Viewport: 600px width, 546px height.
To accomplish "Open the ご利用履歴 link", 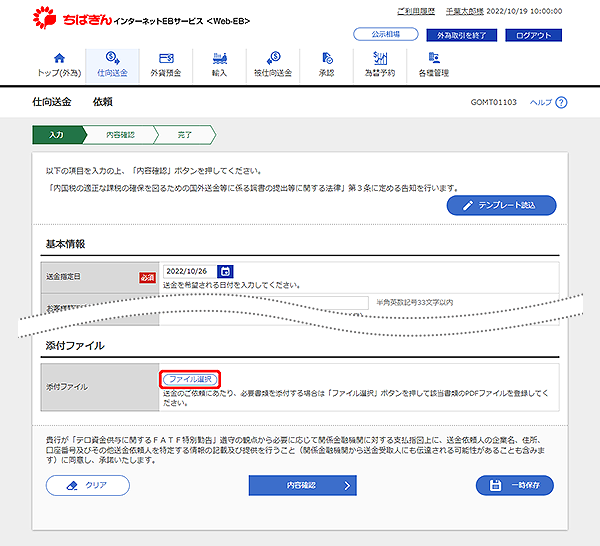I will click(x=416, y=11).
